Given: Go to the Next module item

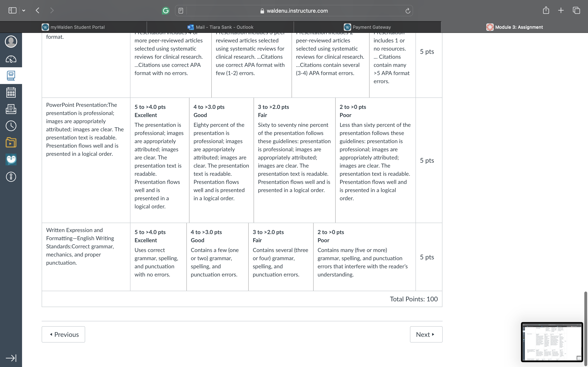Looking at the screenshot, I should click(x=426, y=334).
